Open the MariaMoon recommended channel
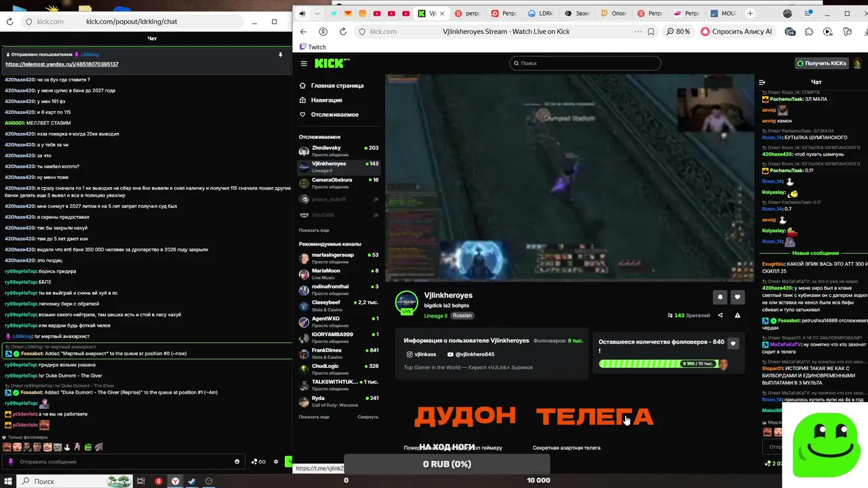Screen dimensions: 868x488 pos(338,274)
